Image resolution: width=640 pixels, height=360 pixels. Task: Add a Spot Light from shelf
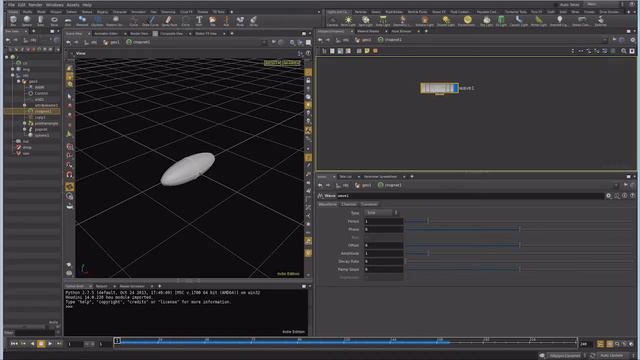coord(365,21)
